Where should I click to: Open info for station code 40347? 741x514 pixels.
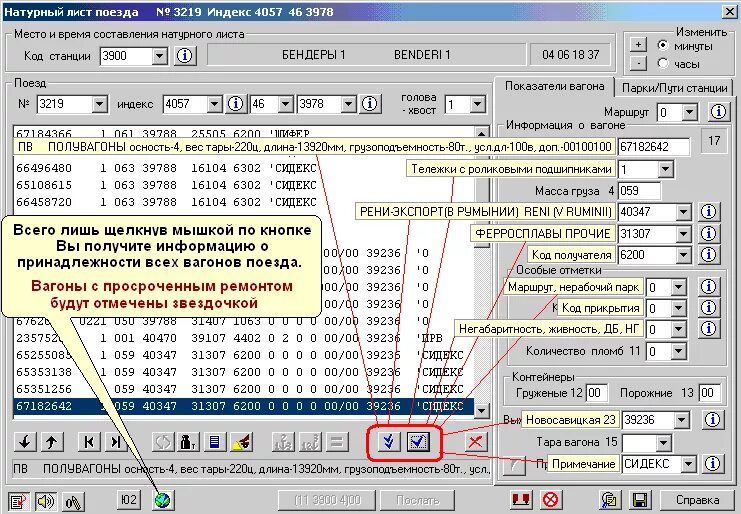coord(708,212)
